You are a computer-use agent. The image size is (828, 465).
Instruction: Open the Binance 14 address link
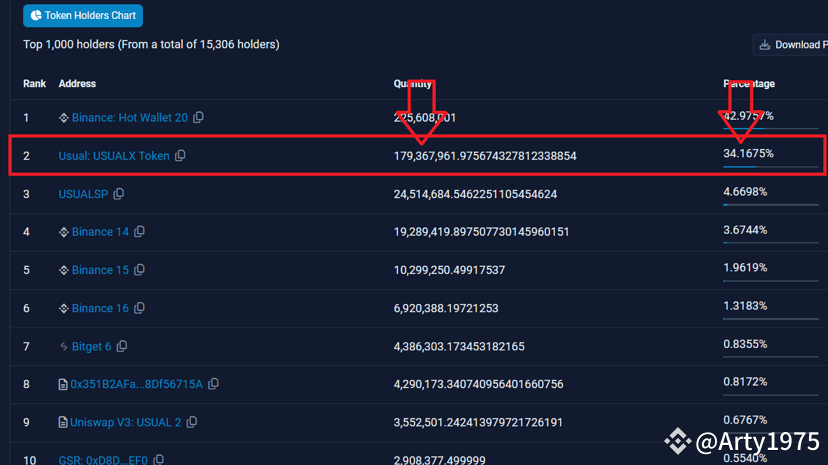(x=100, y=232)
